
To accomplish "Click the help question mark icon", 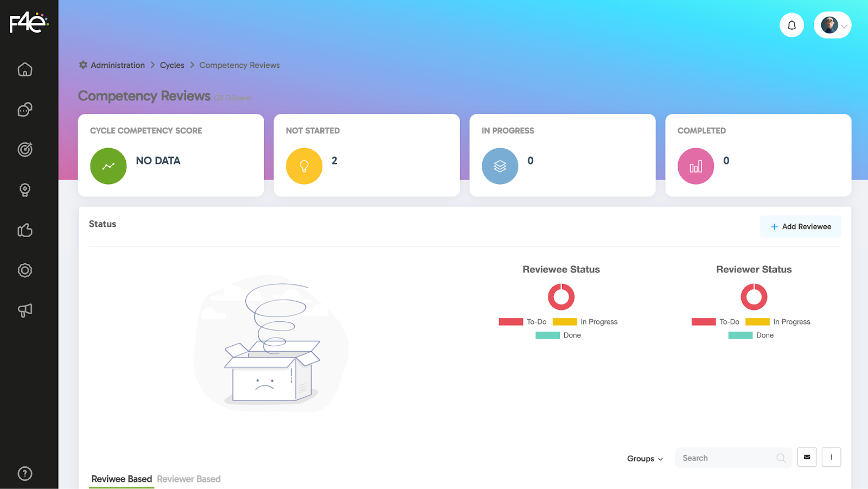I will 25,473.
